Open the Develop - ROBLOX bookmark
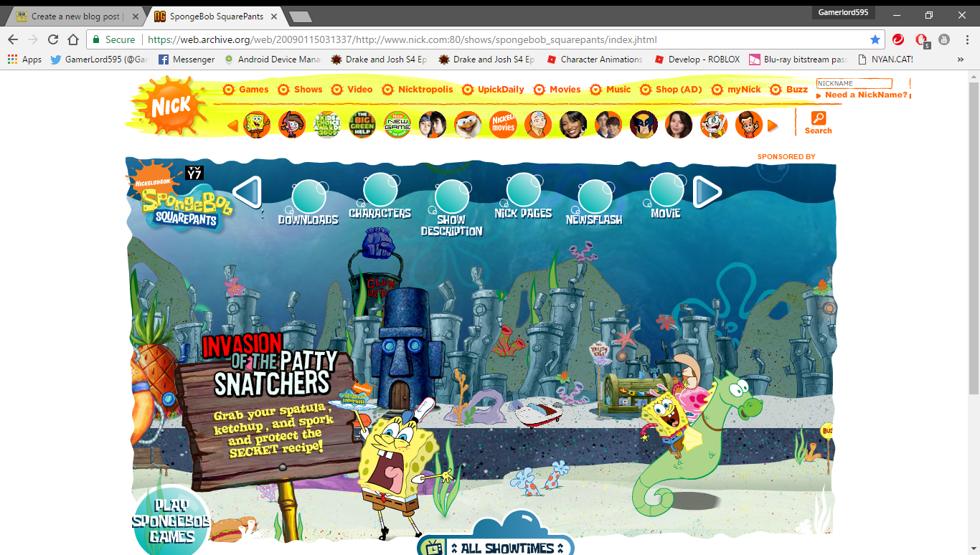980x555 pixels. (697, 60)
